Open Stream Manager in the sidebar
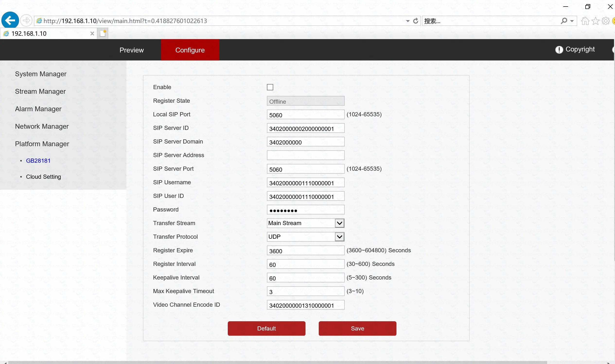 pyautogui.click(x=40, y=91)
